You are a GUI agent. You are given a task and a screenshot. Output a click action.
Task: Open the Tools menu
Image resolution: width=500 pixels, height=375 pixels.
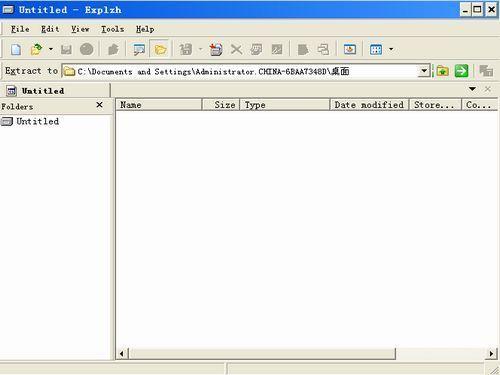(x=112, y=29)
